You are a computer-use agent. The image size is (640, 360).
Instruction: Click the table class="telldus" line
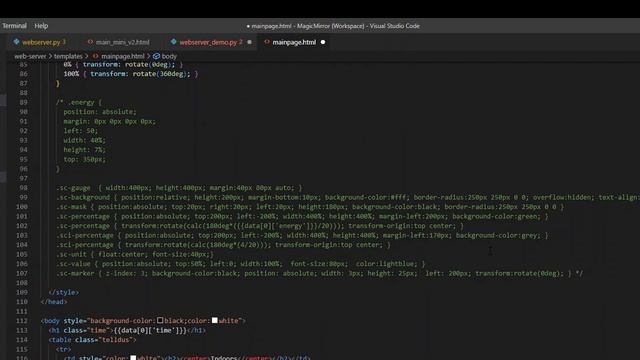pyautogui.click(x=92, y=340)
